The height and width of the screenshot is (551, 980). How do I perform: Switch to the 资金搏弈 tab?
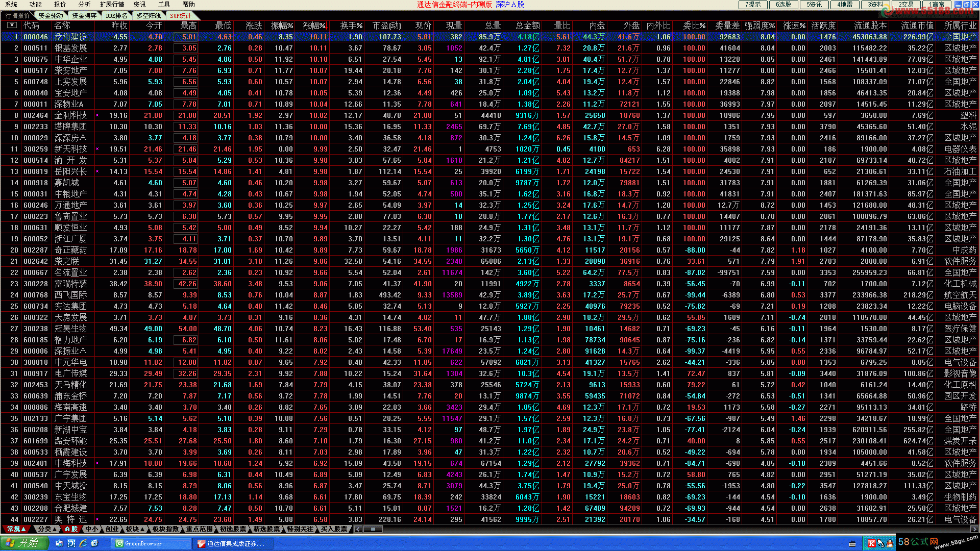84,15
